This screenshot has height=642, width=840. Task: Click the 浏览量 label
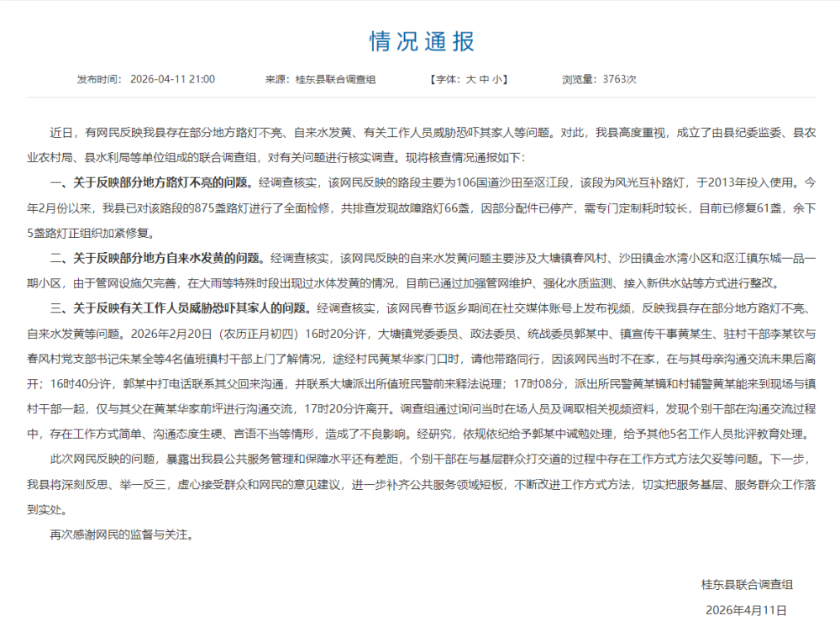point(580,80)
